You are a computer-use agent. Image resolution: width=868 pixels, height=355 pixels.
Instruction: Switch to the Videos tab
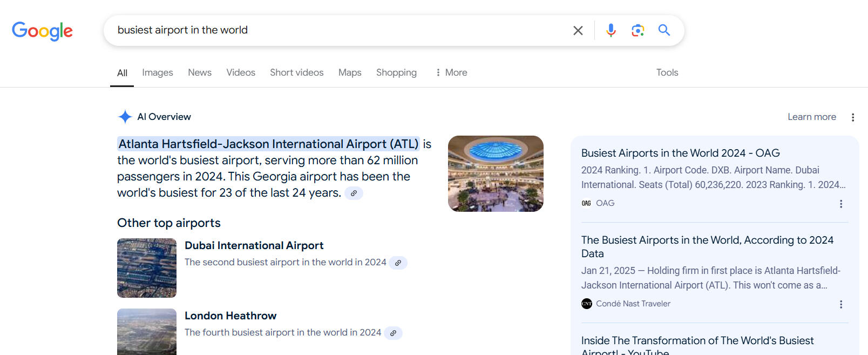pyautogui.click(x=241, y=72)
